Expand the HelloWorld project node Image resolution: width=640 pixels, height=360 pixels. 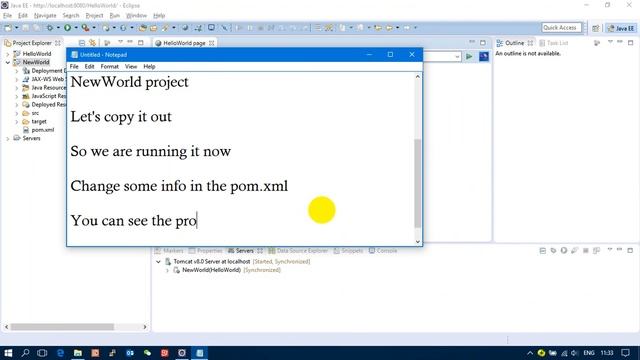pos(7,54)
